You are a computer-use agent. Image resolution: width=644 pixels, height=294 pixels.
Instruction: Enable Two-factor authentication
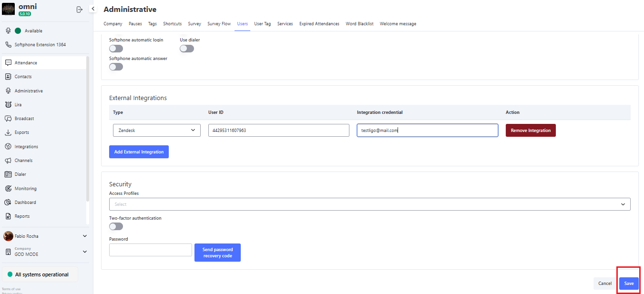pyautogui.click(x=116, y=226)
